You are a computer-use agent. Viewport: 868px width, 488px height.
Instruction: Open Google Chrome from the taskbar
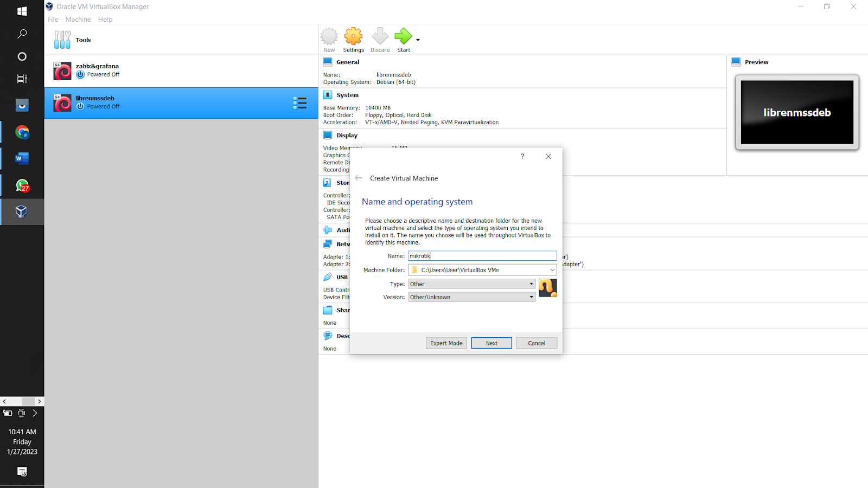point(22,132)
